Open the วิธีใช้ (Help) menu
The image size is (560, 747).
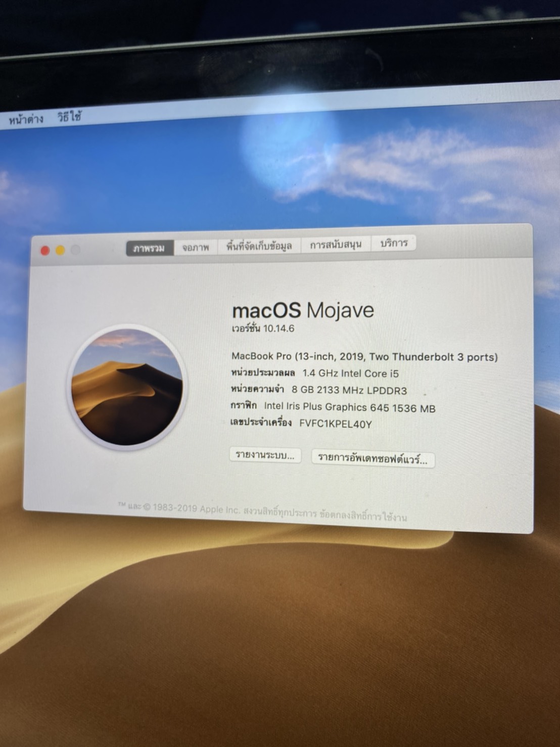pos(69,117)
